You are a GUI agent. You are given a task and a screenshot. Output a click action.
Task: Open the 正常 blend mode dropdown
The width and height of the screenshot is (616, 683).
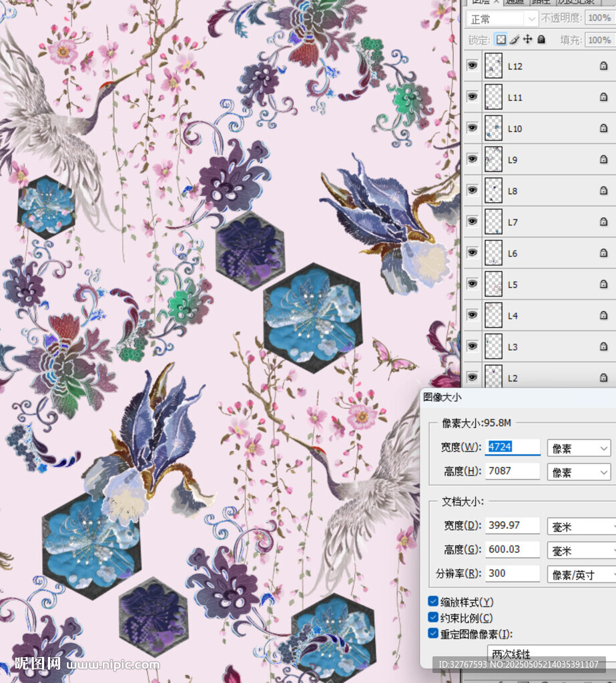[x=502, y=19]
